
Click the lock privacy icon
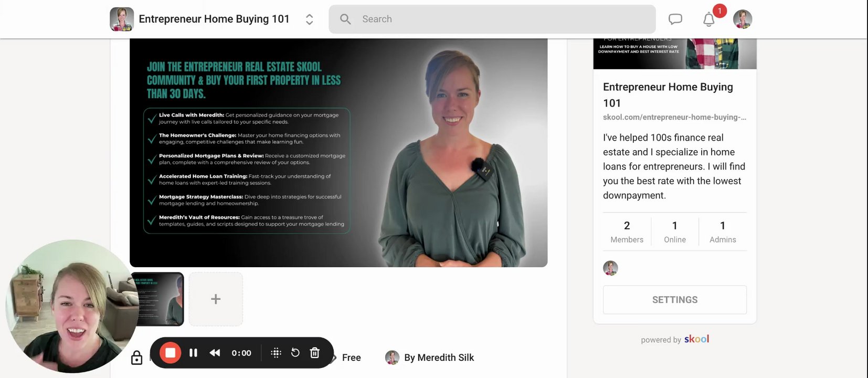click(136, 358)
